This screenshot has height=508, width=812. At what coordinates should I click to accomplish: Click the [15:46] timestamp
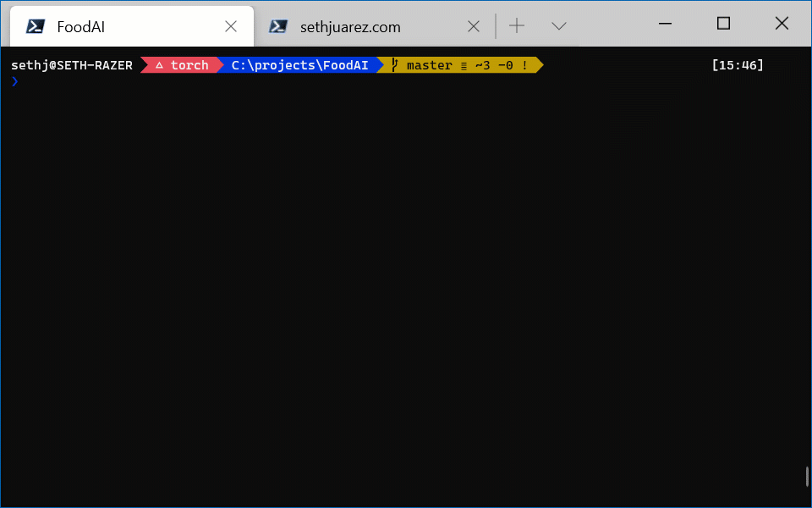tap(738, 65)
